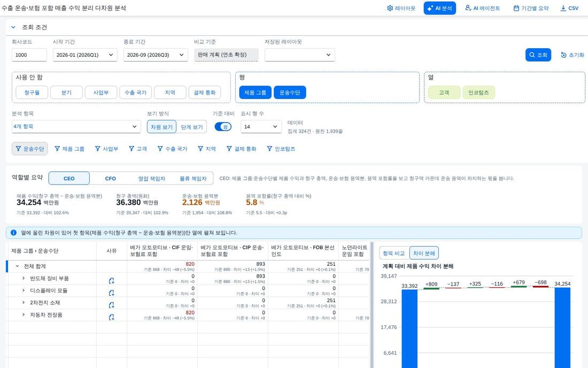The image size is (588, 368).
Task: Click the 제품 수익 value 34,254
Action: pos(29,202)
